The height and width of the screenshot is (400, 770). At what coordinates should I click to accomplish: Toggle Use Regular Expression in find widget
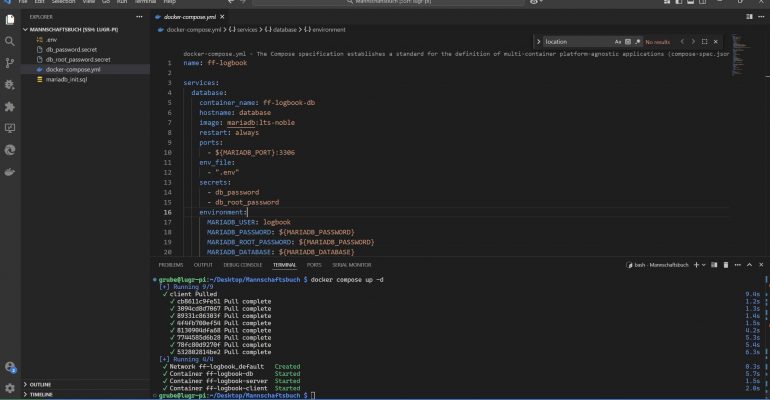point(637,42)
